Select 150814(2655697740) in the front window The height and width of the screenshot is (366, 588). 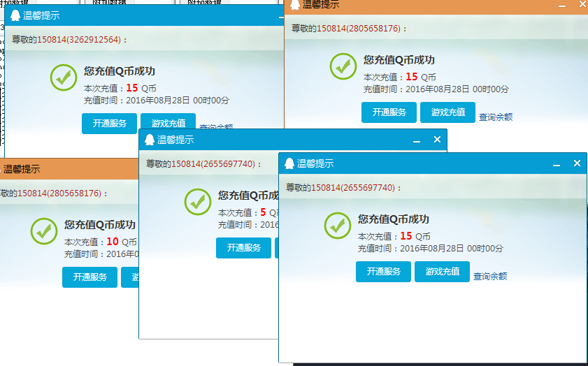[x=353, y=188]
